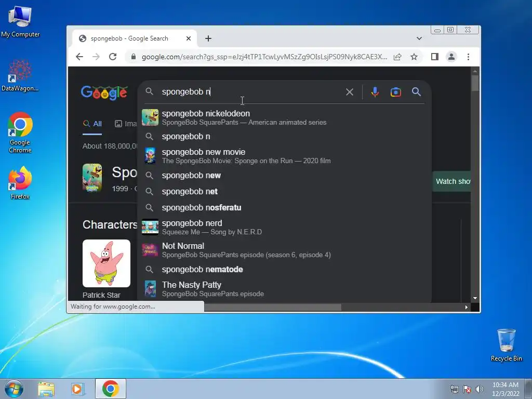Select suggestion spongebob nickelodeon
The height and width of the screenshot is (399, 532).
pos(284,117)
